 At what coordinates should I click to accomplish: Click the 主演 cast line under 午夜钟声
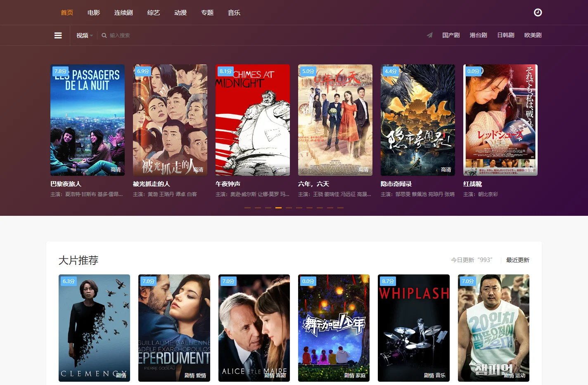pos(252,194)
